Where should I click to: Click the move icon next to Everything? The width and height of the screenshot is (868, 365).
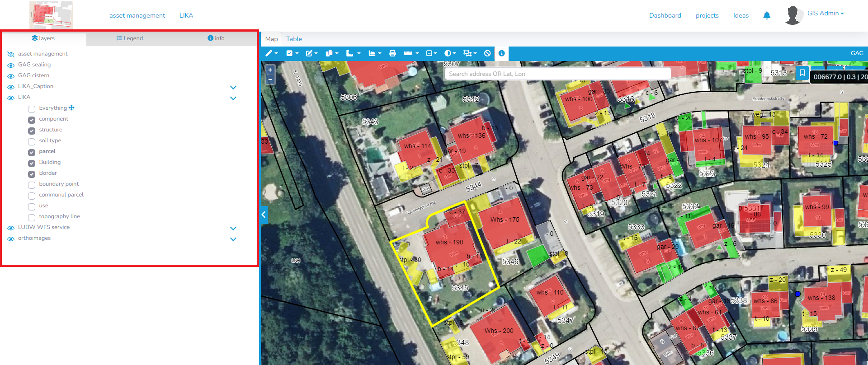[x=72, y=108]
